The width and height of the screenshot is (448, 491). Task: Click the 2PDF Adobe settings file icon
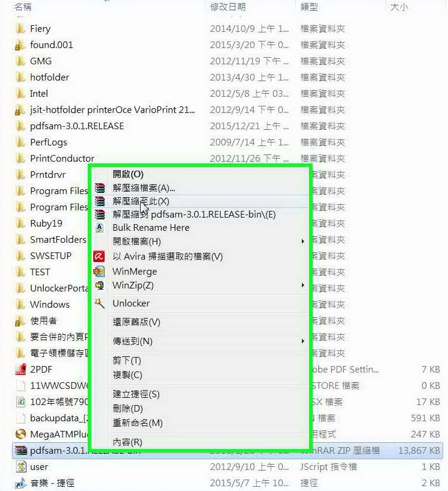point(20,370)
